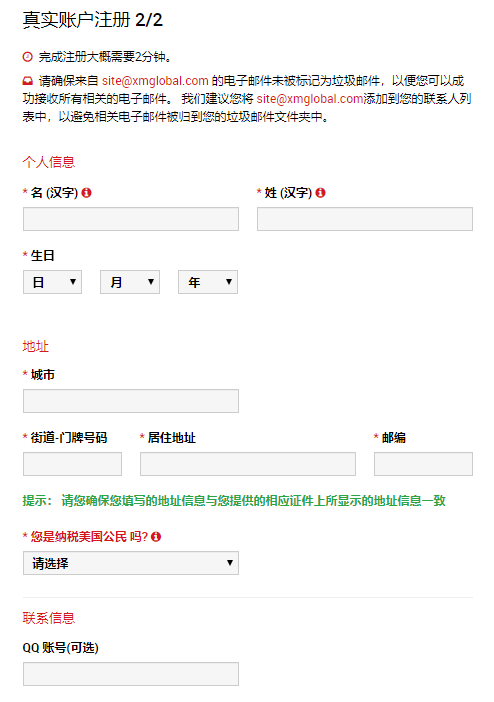Viewport: 494px width, 702px height.
Task: Open the 年 birthday dropdown
Action: pos(208,282)
